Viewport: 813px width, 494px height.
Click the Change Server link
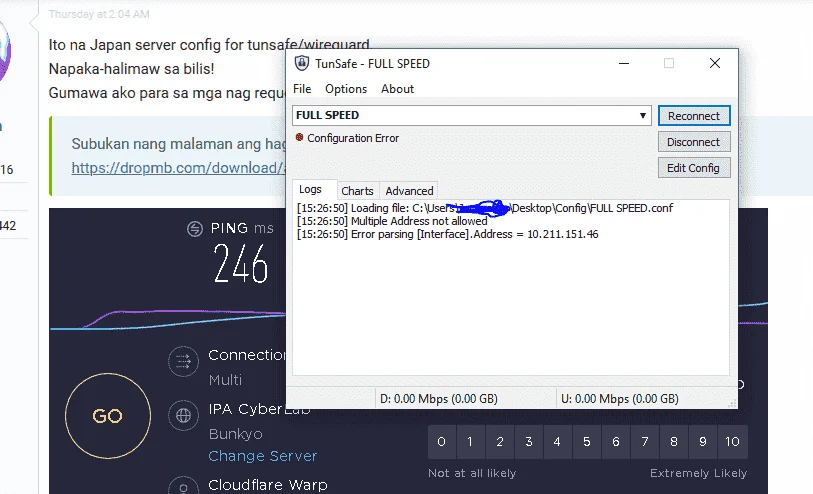(x=262, y=456)
